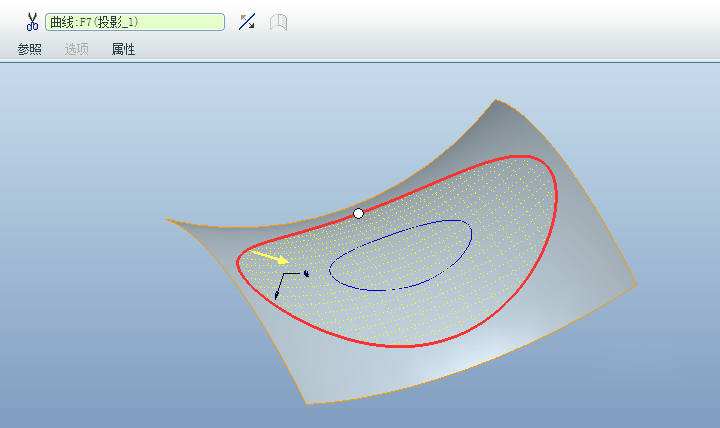
Task: Open the 选项 tab
Action: tap(77, 49)
